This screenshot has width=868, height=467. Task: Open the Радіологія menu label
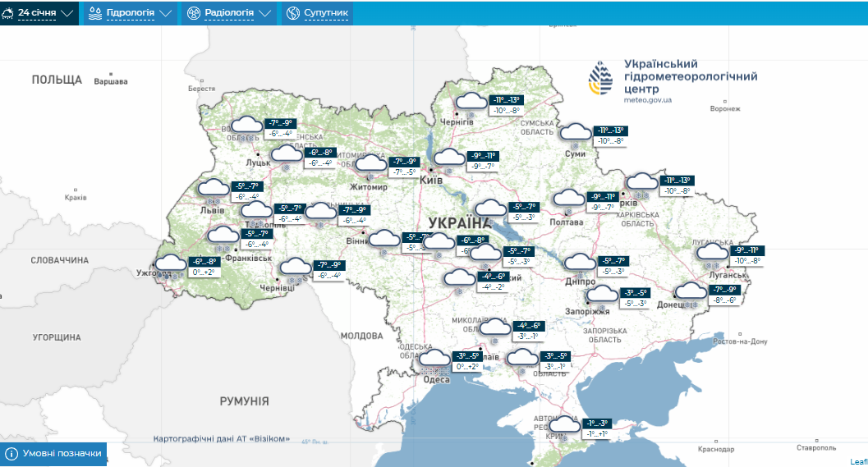pos(228,13)
